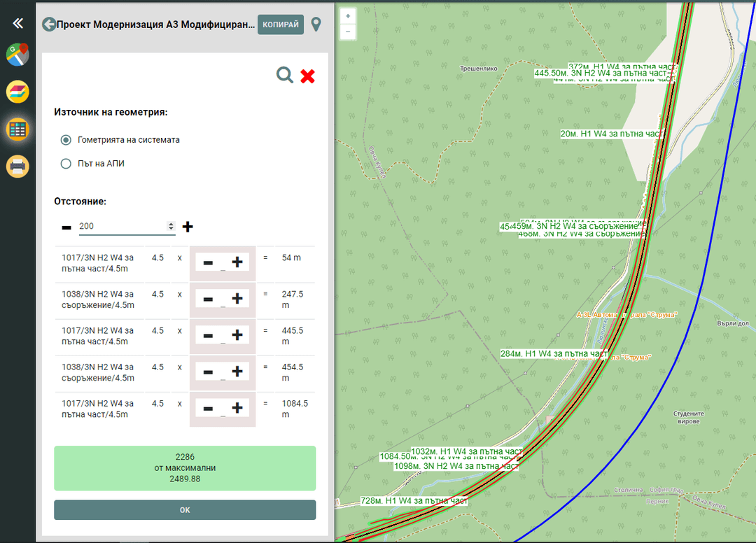Open the table calculator sidebar icon

pos(17,129)
